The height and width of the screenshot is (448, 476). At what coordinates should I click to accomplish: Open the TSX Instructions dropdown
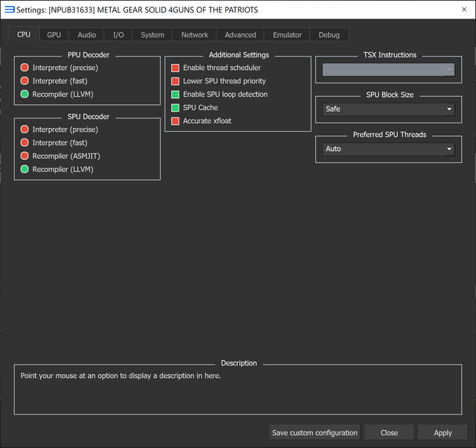(388, 69)
